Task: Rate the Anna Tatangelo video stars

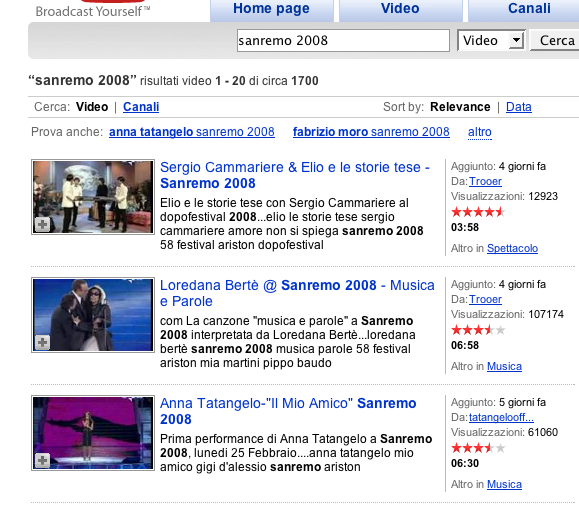Action: tap(478, 448)
